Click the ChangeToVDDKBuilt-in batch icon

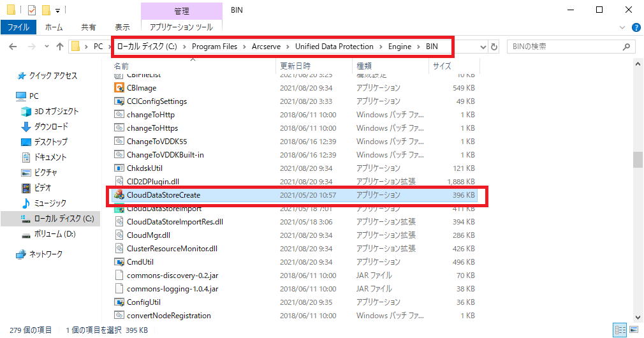119,155
